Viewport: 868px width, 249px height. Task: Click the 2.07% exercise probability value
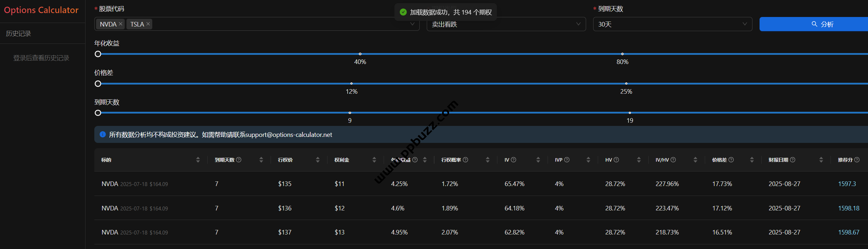(450, 232)
